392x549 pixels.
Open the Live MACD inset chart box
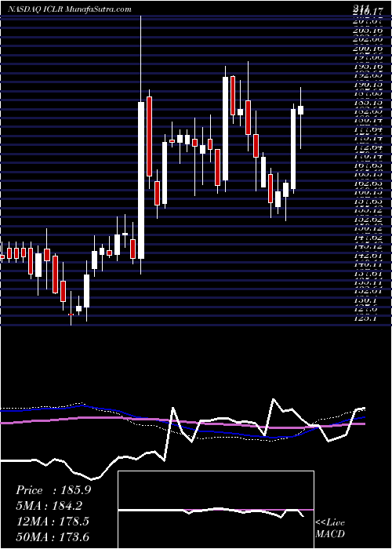[216, 510]
